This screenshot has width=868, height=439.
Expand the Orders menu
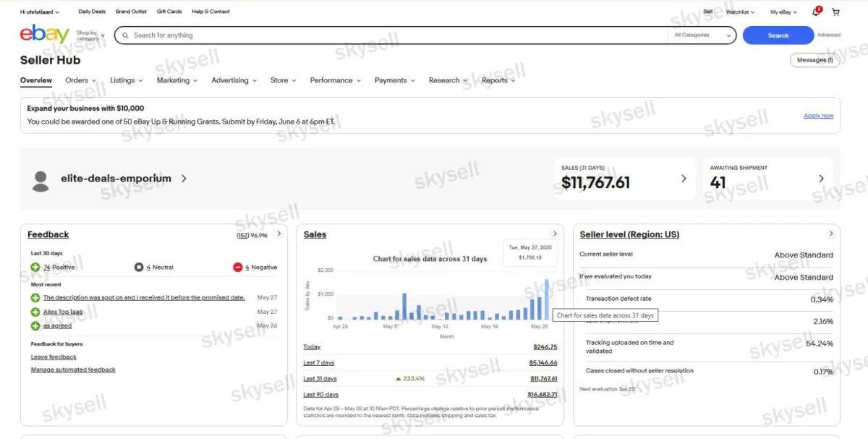[x=80, y=80]
